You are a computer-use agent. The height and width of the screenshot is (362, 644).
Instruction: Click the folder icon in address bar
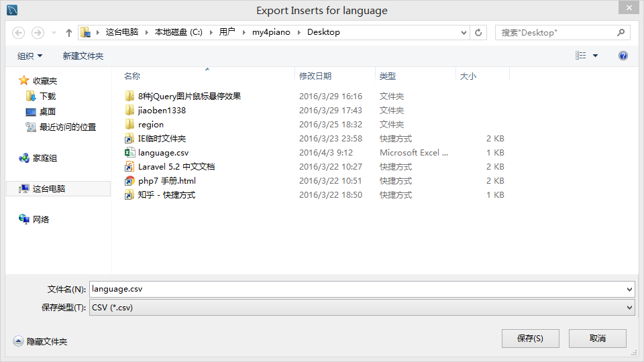point(85,32)
